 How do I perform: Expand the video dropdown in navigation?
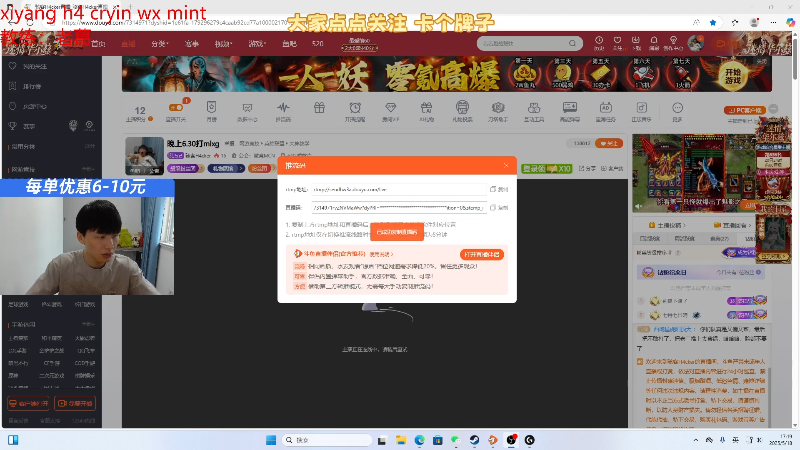(x=223, y=44)
